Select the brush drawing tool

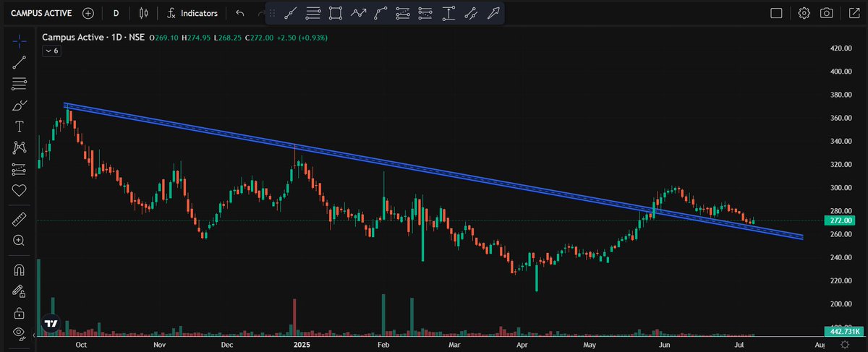(20, 106)
